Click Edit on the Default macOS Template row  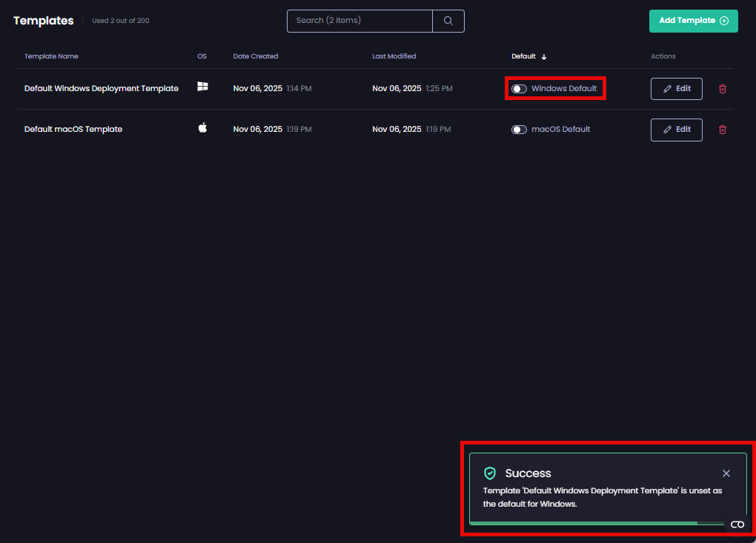[676, 130]
